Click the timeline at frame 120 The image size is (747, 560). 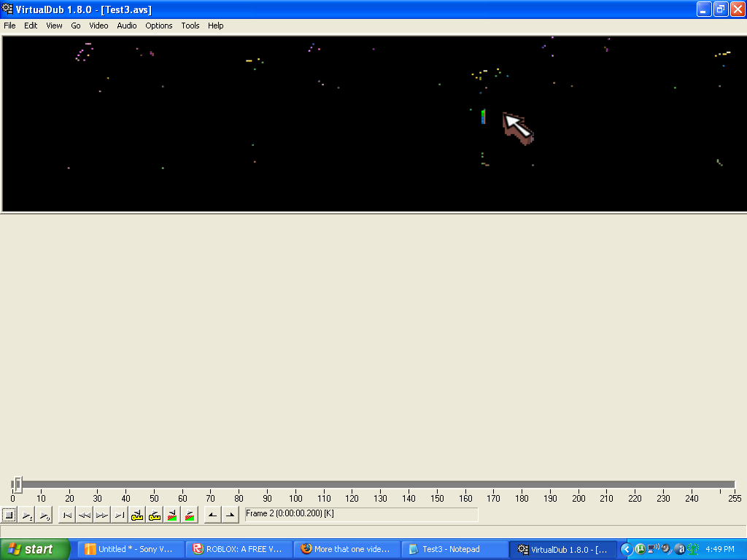(352, 485)
